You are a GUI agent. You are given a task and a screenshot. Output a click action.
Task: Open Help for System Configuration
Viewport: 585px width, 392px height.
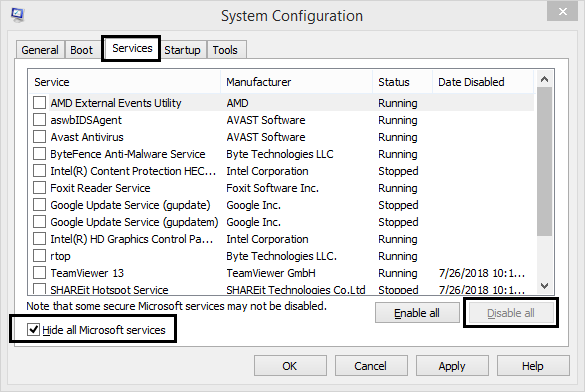pos(533,366)
